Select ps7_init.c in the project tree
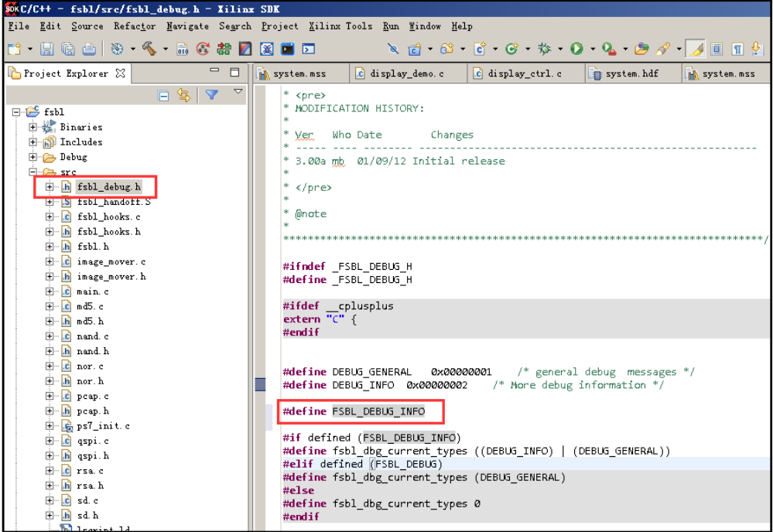Viewport: 773px width, 532px height. [103, 425]
